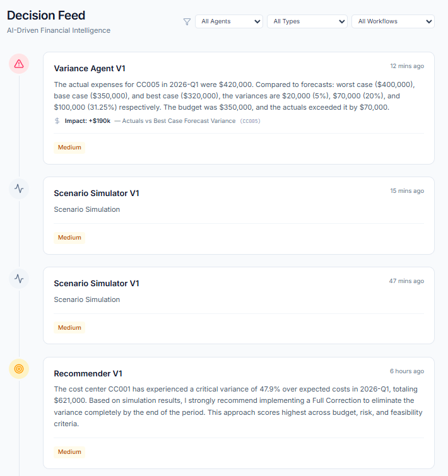Click the Scenario Simulator V1 title posted 47 mins ago

(97, 284)
